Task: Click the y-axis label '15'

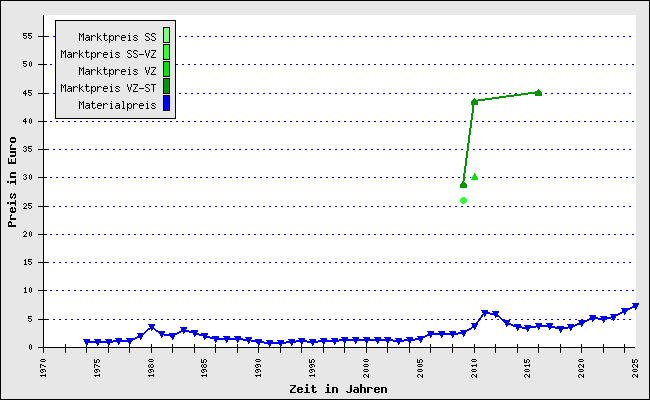Action: (x=27, y=262)
